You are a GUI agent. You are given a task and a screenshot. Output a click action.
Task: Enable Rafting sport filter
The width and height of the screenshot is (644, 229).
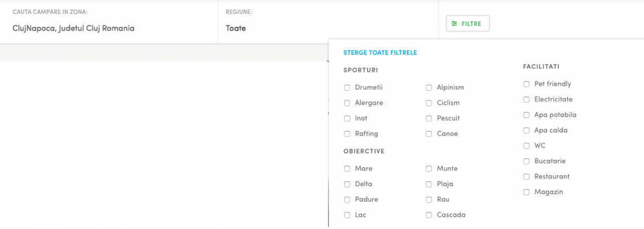point(347,134)
